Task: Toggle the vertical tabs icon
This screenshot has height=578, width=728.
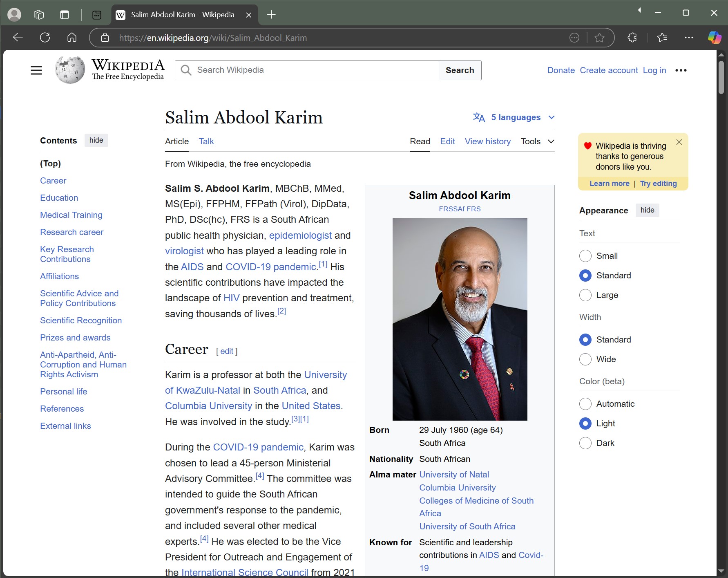Action: [x=65, y=15]
